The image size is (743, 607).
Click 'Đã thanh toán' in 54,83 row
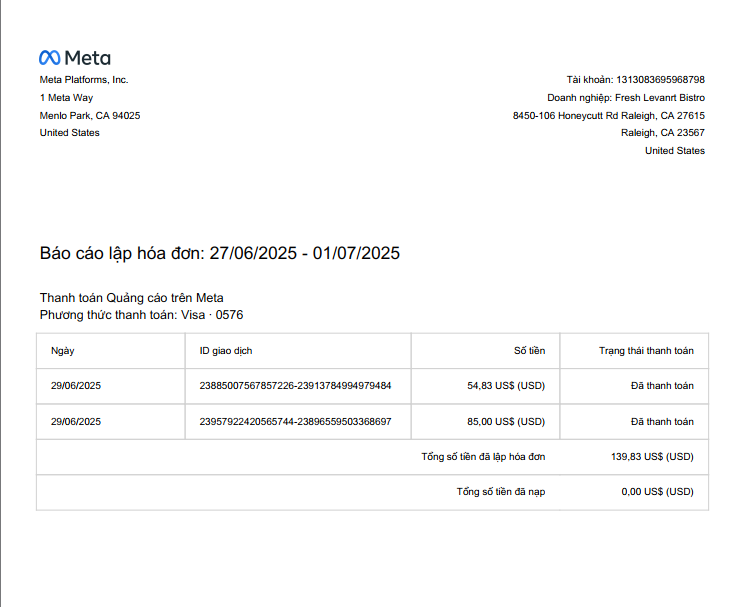click(662, 386)
